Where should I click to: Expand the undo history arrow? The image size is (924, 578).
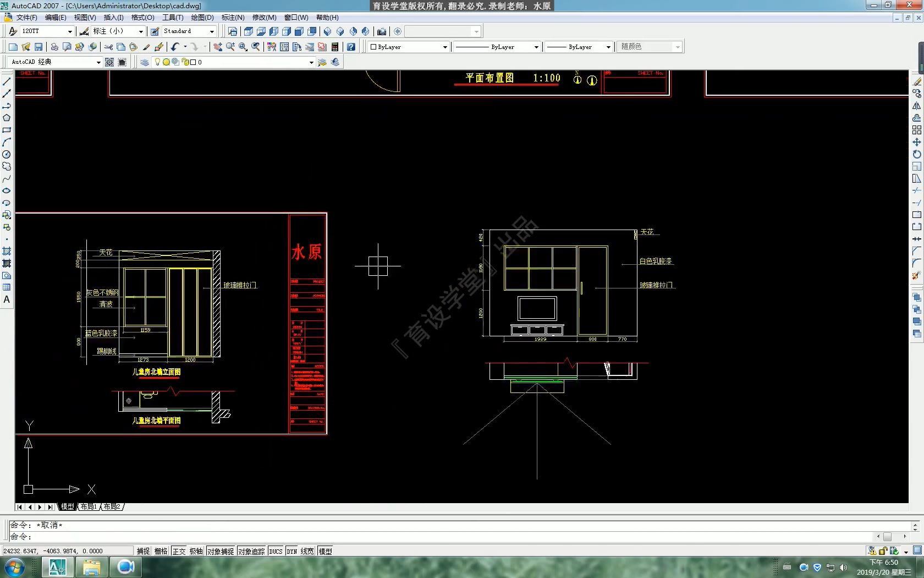(x=185, y=47)
